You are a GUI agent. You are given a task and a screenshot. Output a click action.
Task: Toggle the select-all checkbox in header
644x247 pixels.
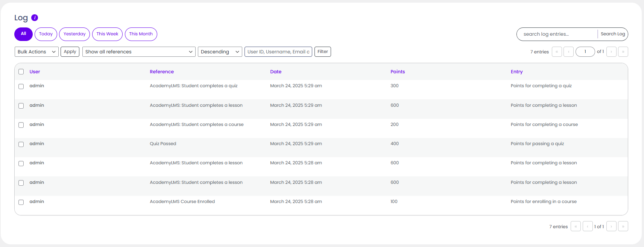tap(21, 72)
